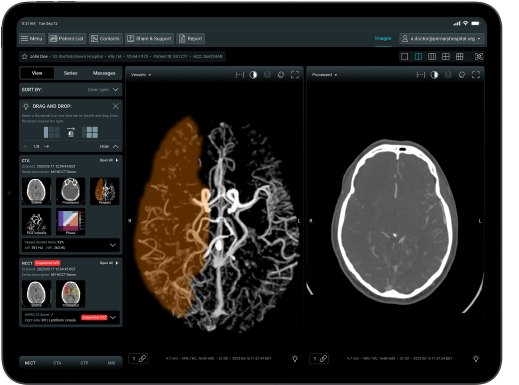Open Contacts from the top toolbar

point(106,39)
